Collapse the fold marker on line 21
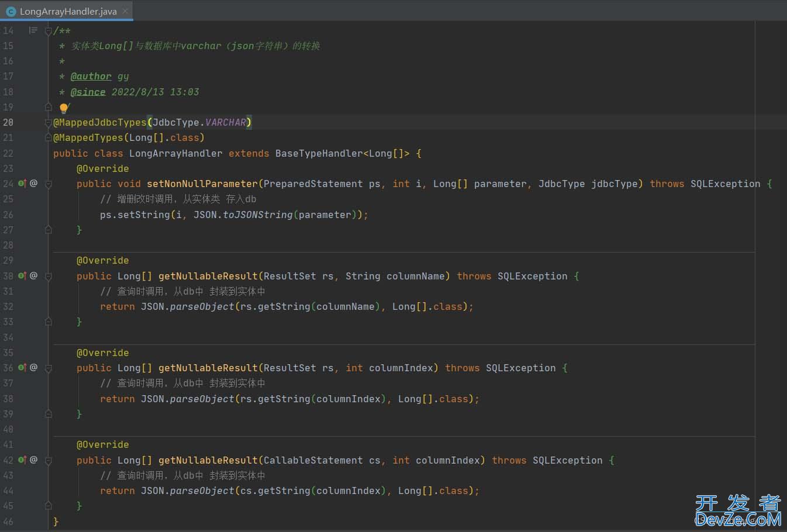The height and width of the screenshot is (532, 787). (49, 138)
